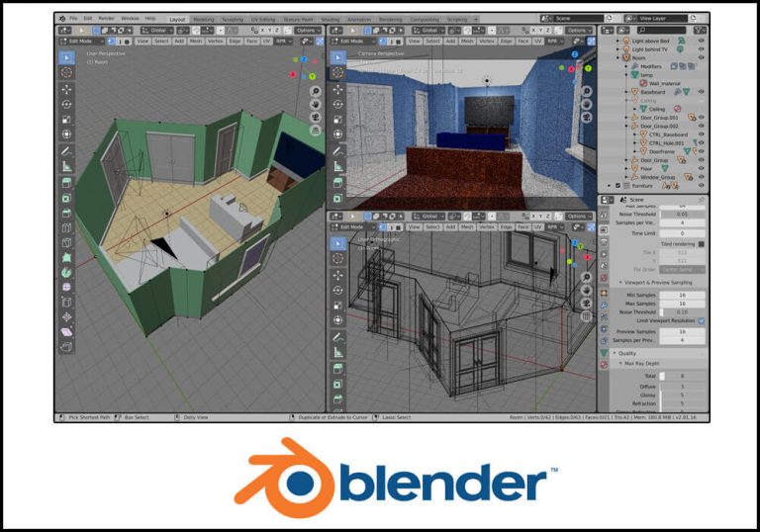
Task: Open the Modifiers wrench tab in Properties
Action: point(604,306)
